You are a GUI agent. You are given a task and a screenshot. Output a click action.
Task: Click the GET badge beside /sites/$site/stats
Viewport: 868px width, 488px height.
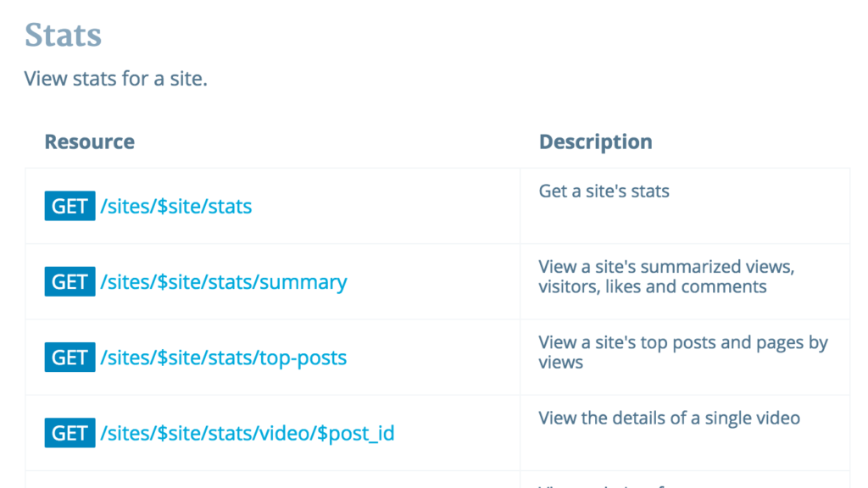pyautogui.click(x=70, y=207)
